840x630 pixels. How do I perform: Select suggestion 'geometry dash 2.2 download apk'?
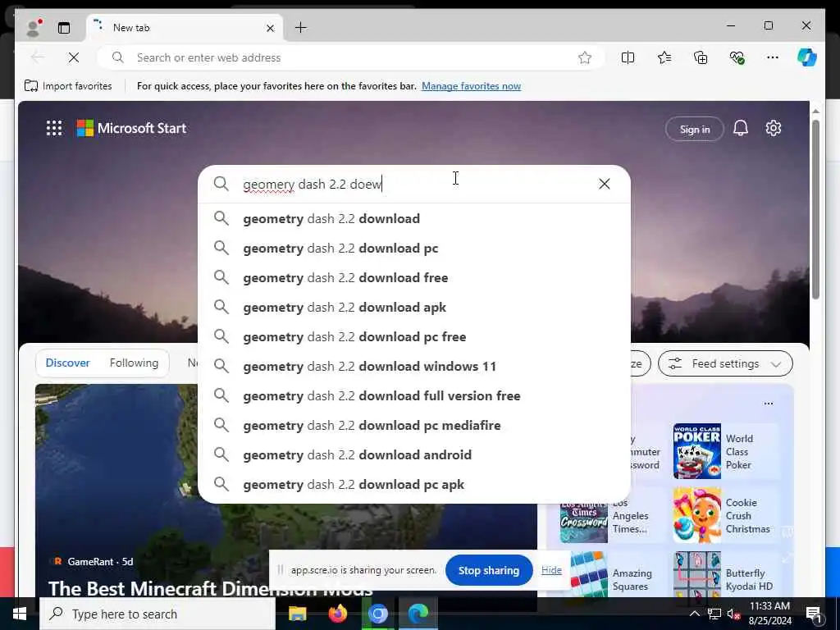pyautogui.click(x=414, y=307)
